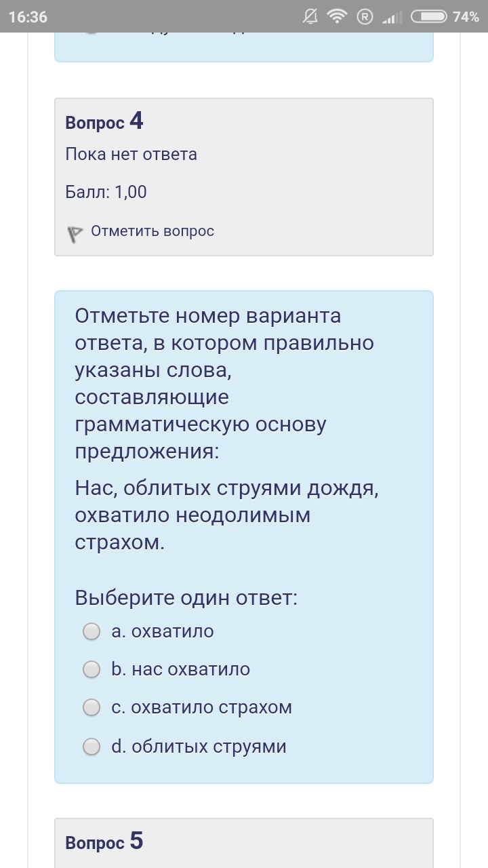Select radio option b. нас охватило
The width and height of the screenshot is (488, 868).
(x=91, y=670)
